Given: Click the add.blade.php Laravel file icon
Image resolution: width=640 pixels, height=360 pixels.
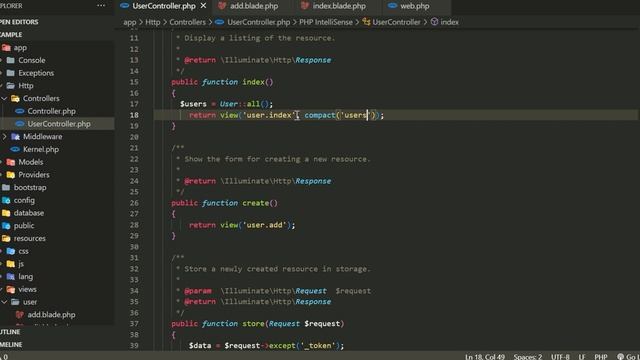Looking at the screenshot, I should pyautogui.click(x=20, y=315).
